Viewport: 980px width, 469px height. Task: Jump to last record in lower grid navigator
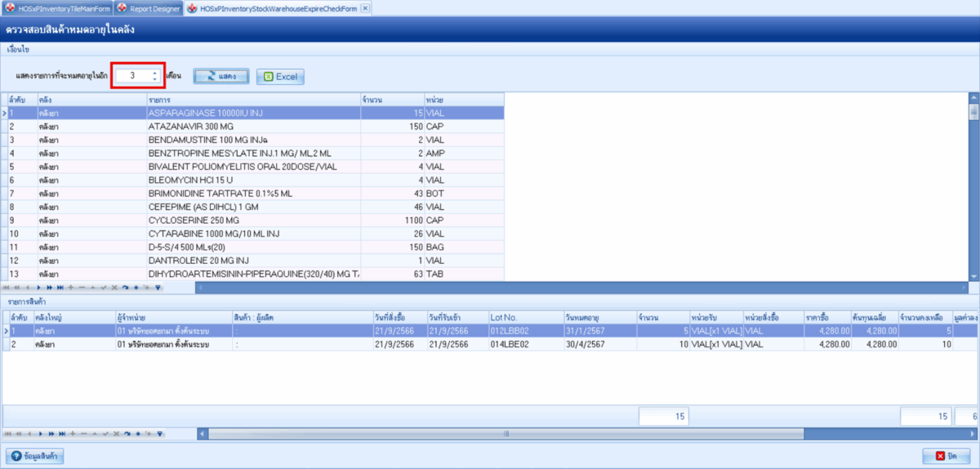[x=60, y=434]
